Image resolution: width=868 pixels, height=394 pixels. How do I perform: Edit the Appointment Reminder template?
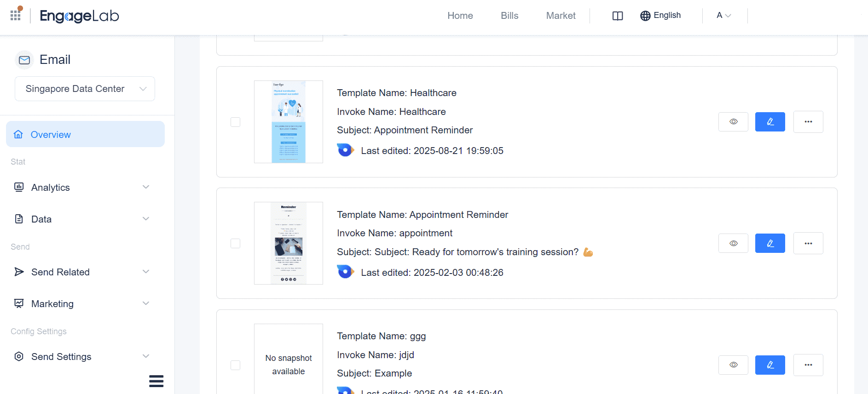pos(770,243)
